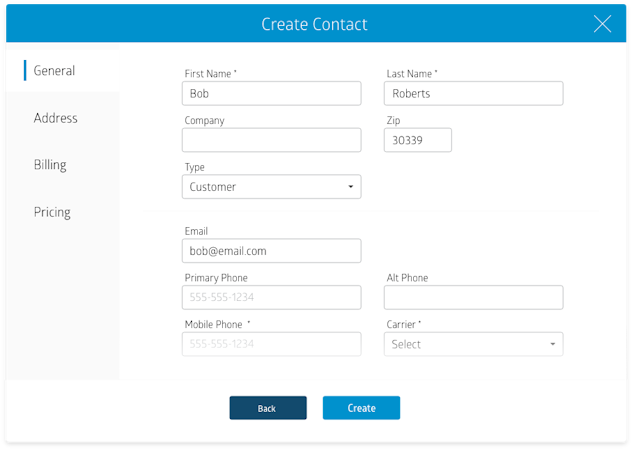Focus the Primary Phone field
The width and height of the screenshot is (633, 450).
pos(271,298)
